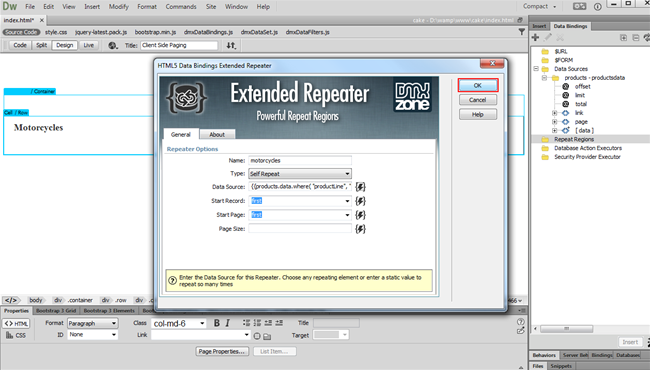650x370 pixels.
Task: Switch to Live view
Action: pos(88,45)
